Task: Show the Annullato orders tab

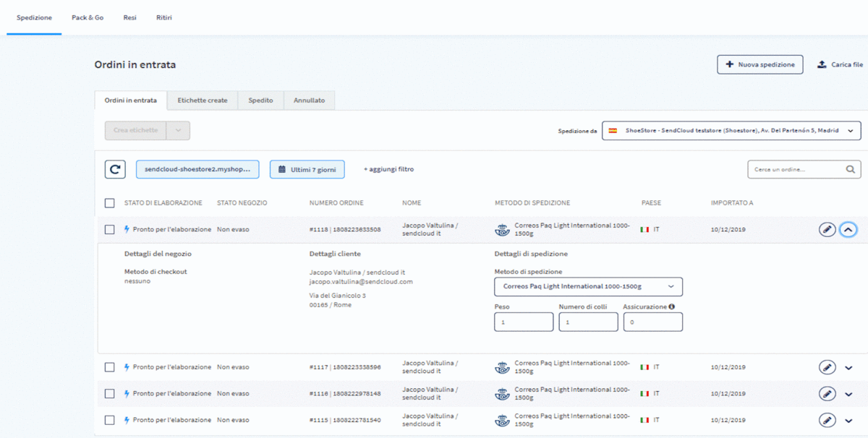Action: click(309, 100)
